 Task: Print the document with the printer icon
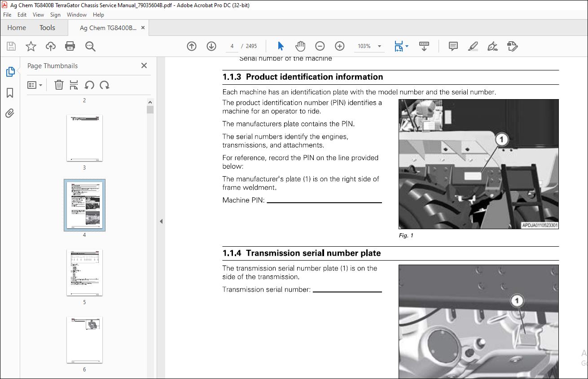70,46
